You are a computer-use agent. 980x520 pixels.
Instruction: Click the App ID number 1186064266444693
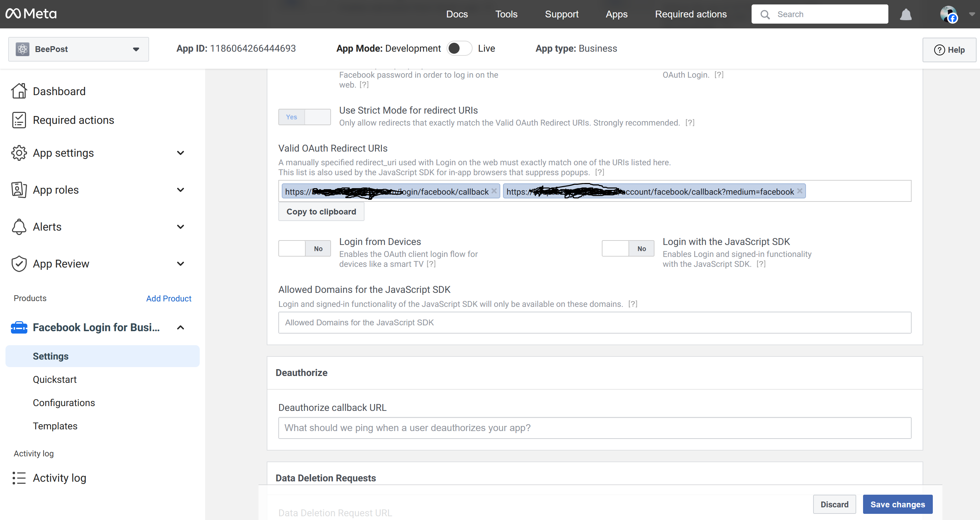point(253,48)
